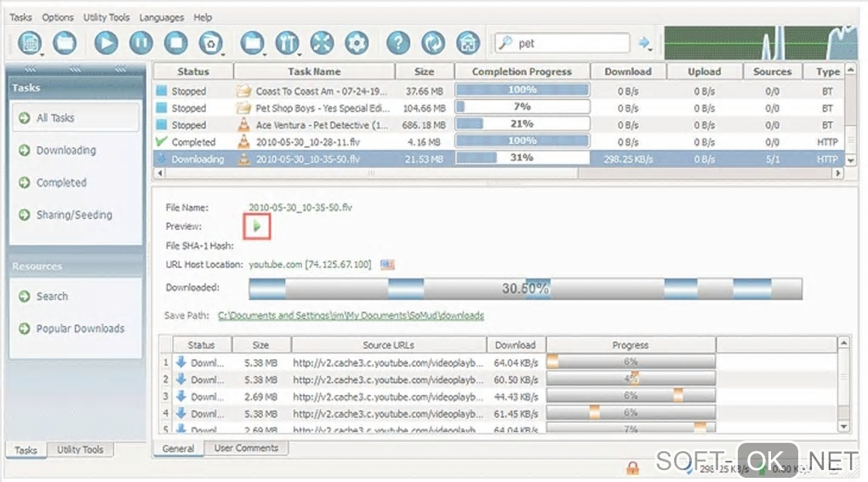Image resolution: width=868 pixels, height=482 pixels.
Task: Click the preview play icon
Action: coord(257,226)
